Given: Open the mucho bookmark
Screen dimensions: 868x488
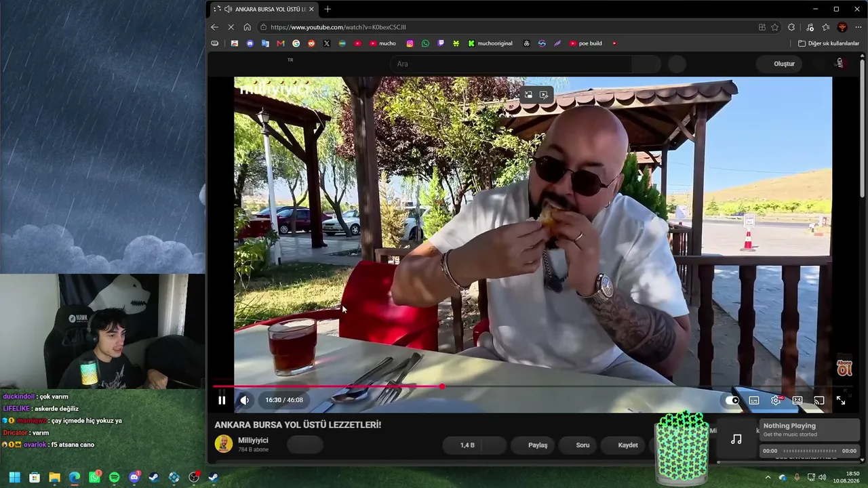Looking at the screenshot, I should 382,43.
